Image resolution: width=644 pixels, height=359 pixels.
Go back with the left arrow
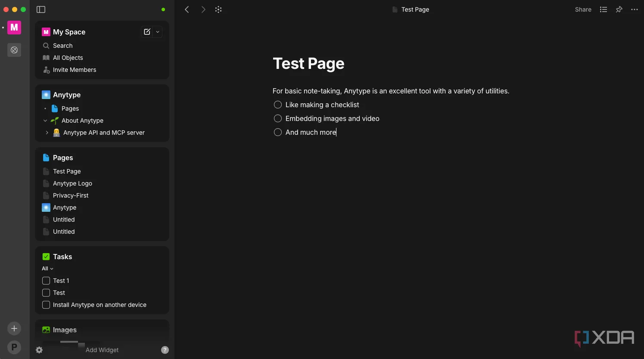tap(187, 9)
